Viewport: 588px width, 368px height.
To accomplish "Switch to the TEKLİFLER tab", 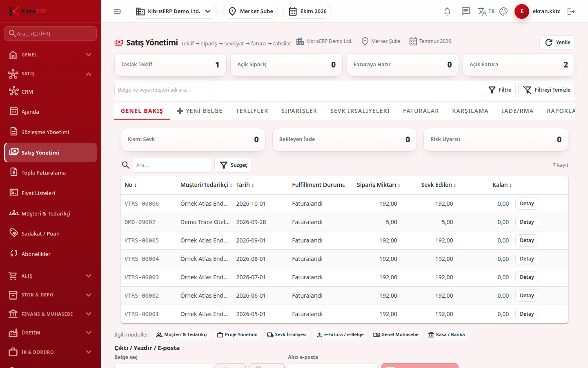I will pyautogui.click(x=252, y=111).
